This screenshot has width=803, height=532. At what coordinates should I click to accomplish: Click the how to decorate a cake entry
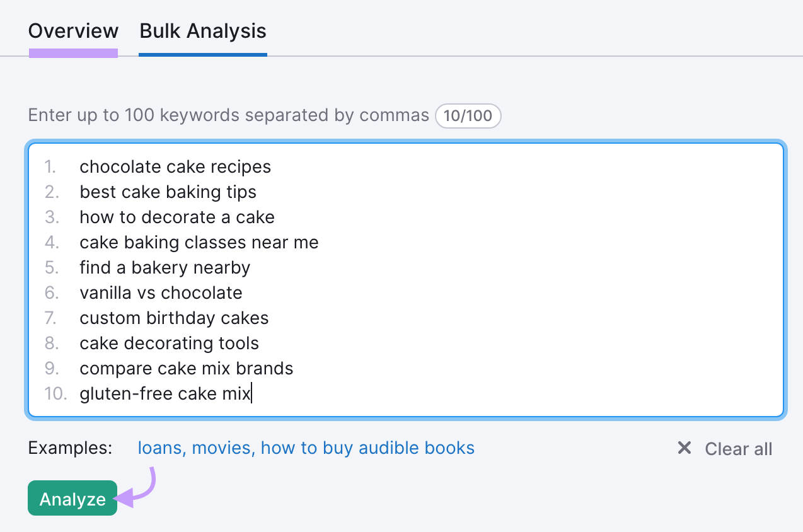point(176,217)
